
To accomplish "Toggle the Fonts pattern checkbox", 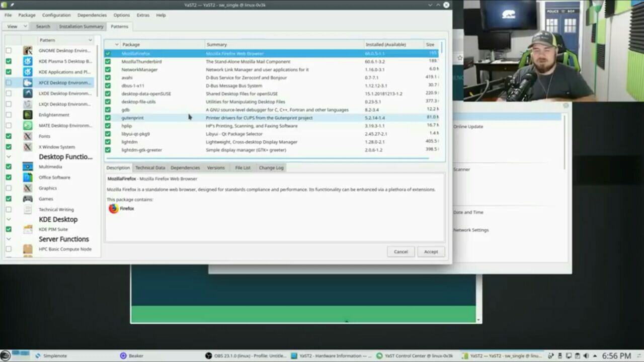I will click(x=9, y=136).
